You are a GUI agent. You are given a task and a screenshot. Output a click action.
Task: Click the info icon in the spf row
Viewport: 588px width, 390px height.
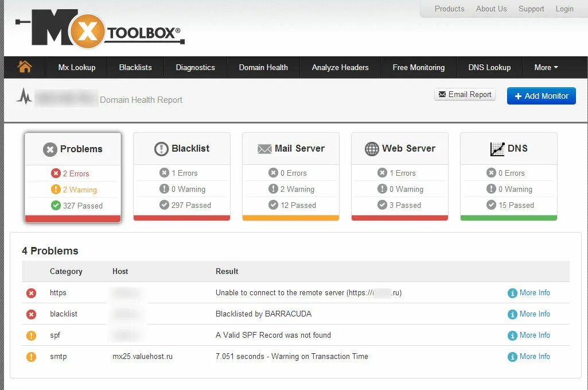point(512,335)
